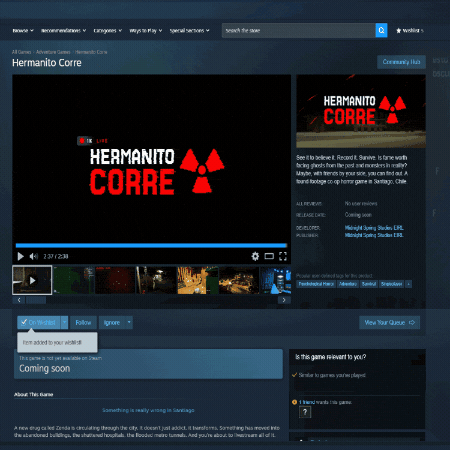Click Is this game relevant to you heading
Viewport: 450px width, 450px height.
(331, 357)
